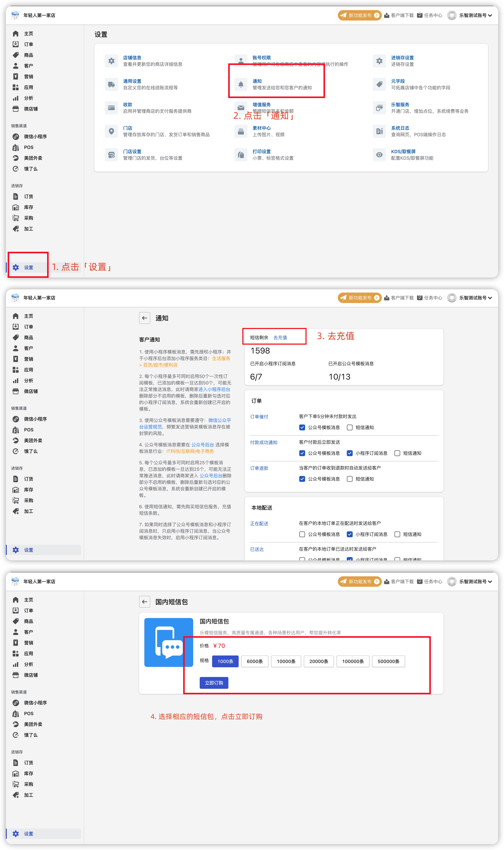
Task: Click the KDS/取餐屏 eye icon
Action: coord(379,155)
